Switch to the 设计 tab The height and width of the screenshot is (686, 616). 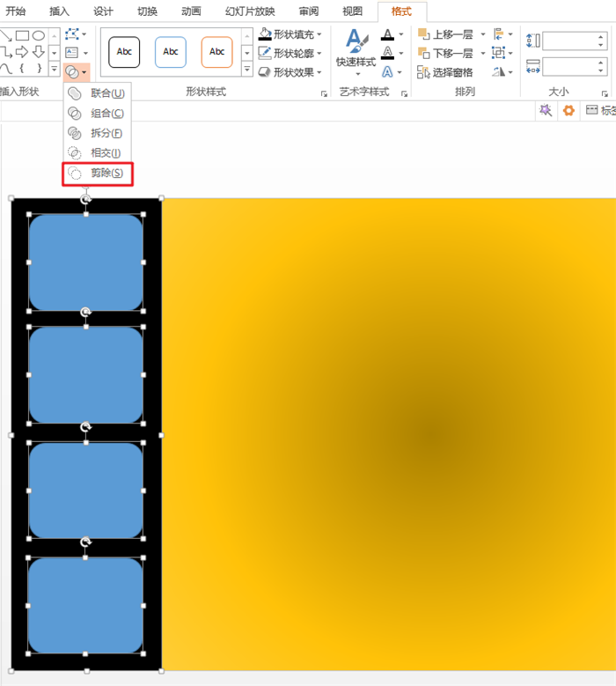tap(103, 11)
